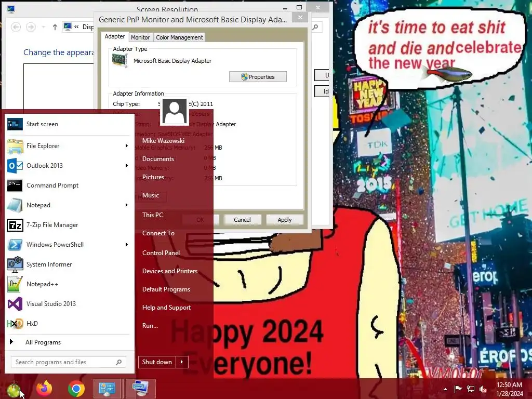The image size is (532, 399).
Task: Click the search magnifier in Screen Resolution window
Action: (x=315, y=27)
